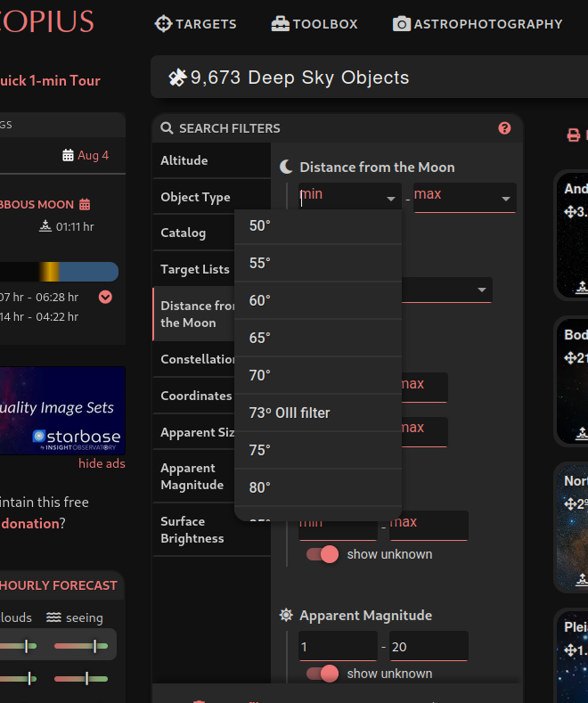The image size is (588, 703).
Task: Switch to Object Type filter tab
Action: click(211, 197)
